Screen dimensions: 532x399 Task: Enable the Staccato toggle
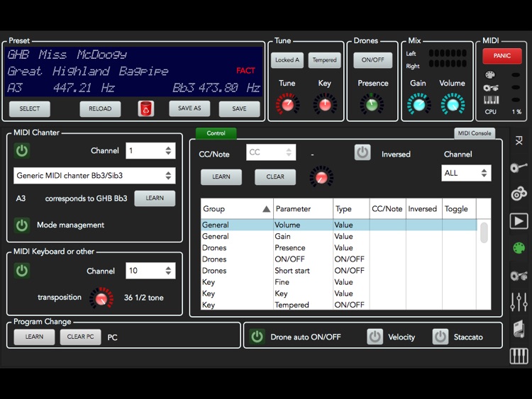click(x=440, y=337)
